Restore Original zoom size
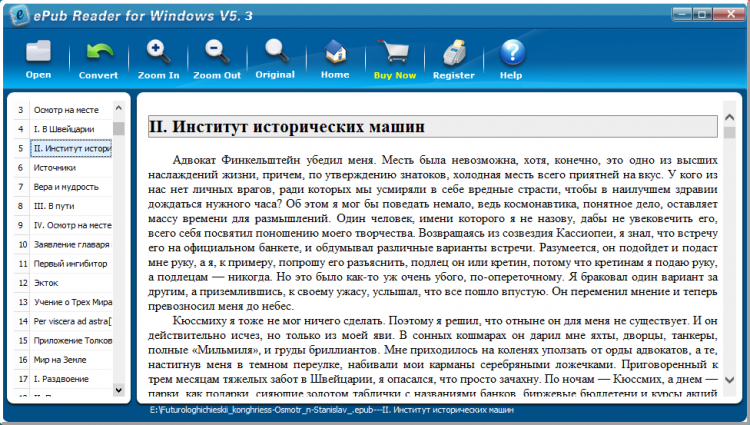Screen dimensions: 750x425 (276, 52)
